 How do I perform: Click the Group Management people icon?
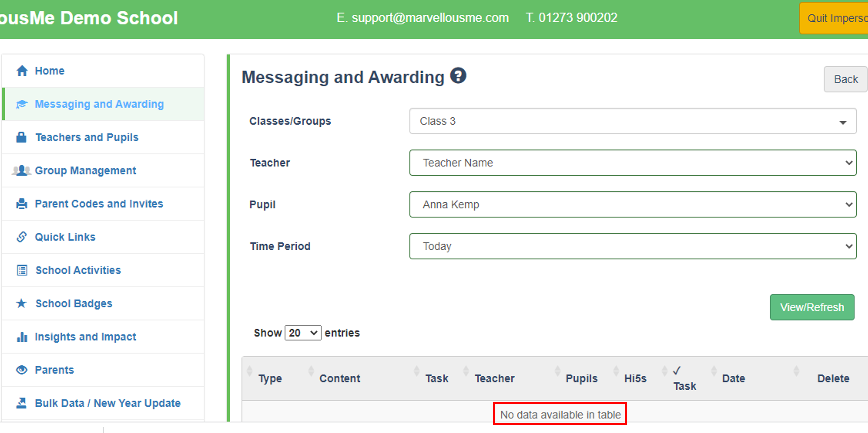(x=21, y=170)
